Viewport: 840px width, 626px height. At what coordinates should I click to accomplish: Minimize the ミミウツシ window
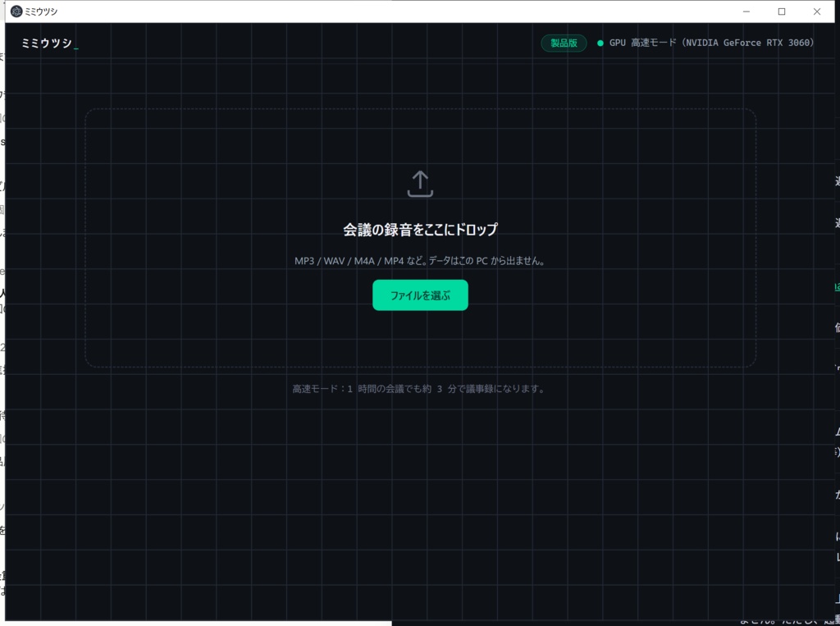pos(746,11)
